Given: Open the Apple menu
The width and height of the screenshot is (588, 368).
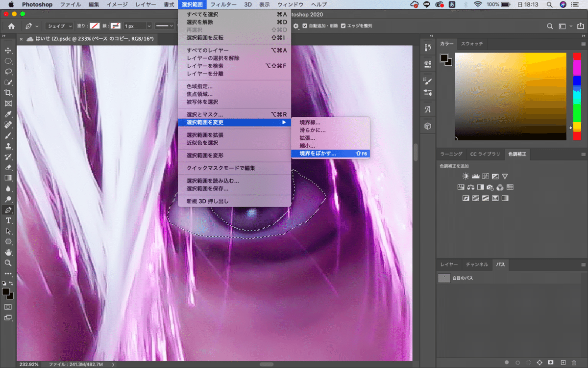Looking at the screenshot, I should tap(10, 4).
